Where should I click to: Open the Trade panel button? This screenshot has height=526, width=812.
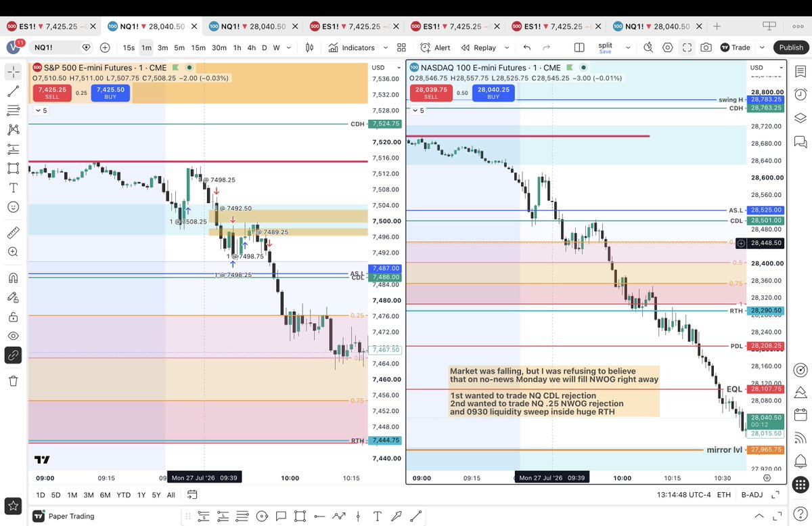click(x=736, y=47)
